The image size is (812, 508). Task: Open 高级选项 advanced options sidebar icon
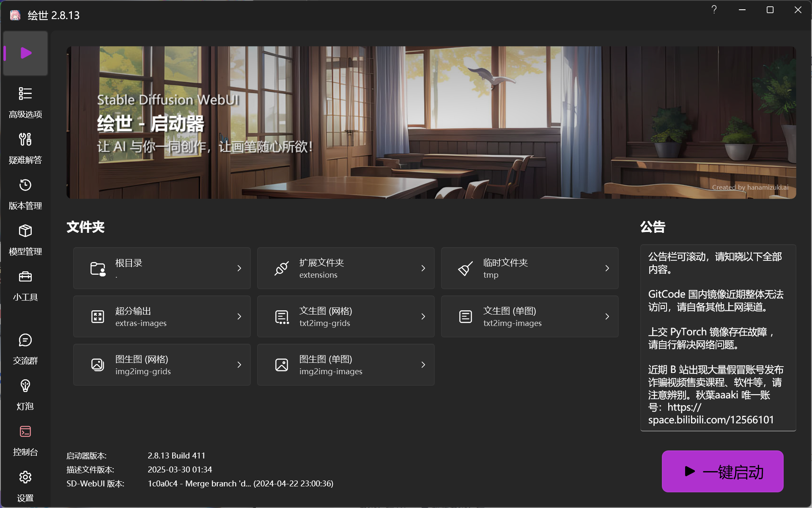coord(25,94)
